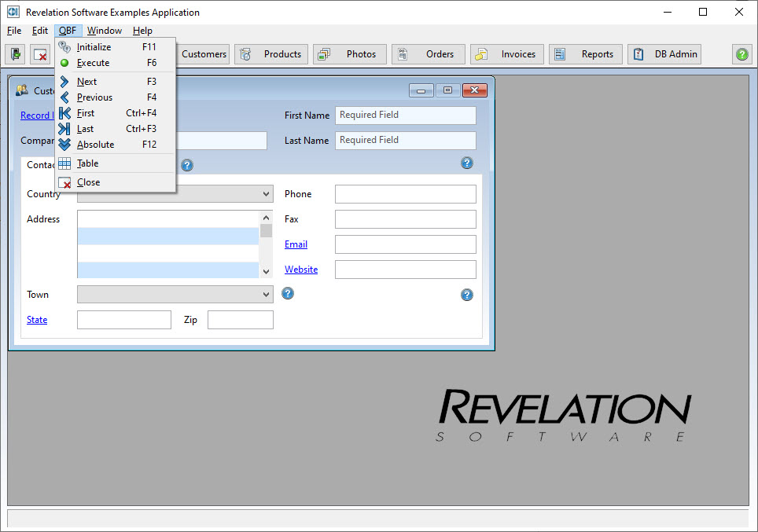Click the Absolute double-chevron icon in QBF menu
Image resolution: width=758 pixels, height=532 pixels.
point(64,145)
